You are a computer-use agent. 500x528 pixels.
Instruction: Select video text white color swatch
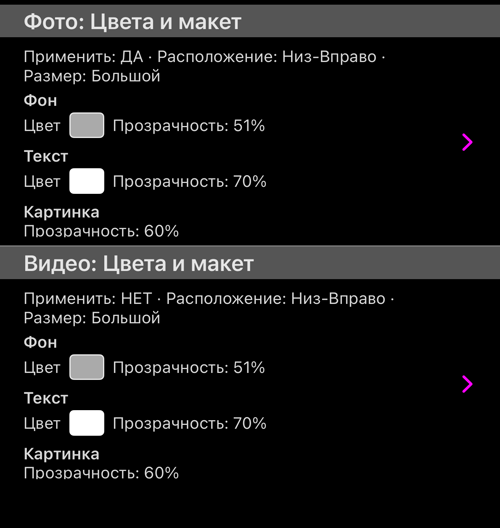coord(87,423)
